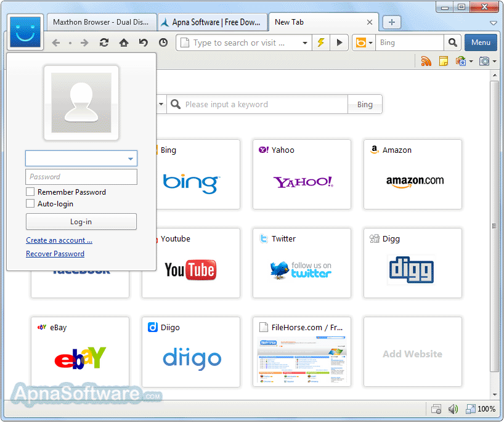Open Recover Password link
Viewport: 504px width, 422px height.
[55, 254]
